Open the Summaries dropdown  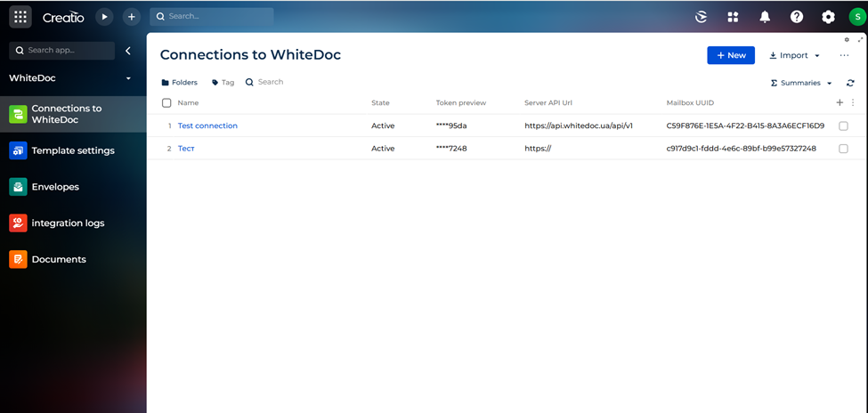(801, 83)
